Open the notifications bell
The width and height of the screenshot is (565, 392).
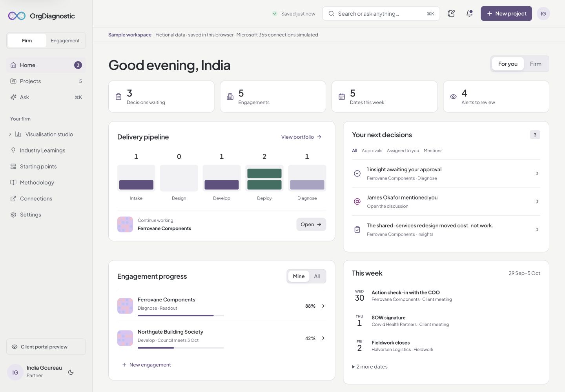(x=469, y=14)
